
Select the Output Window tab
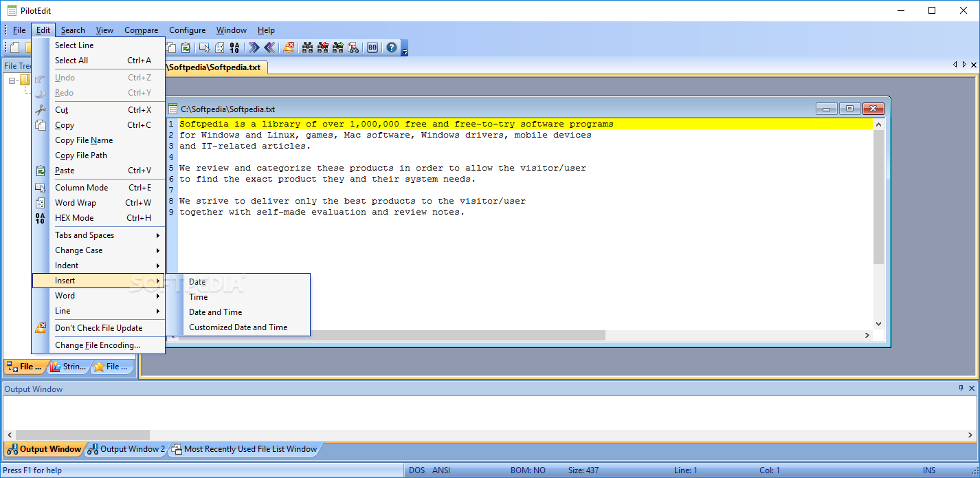pyautogui.click(x=45, y=449)
